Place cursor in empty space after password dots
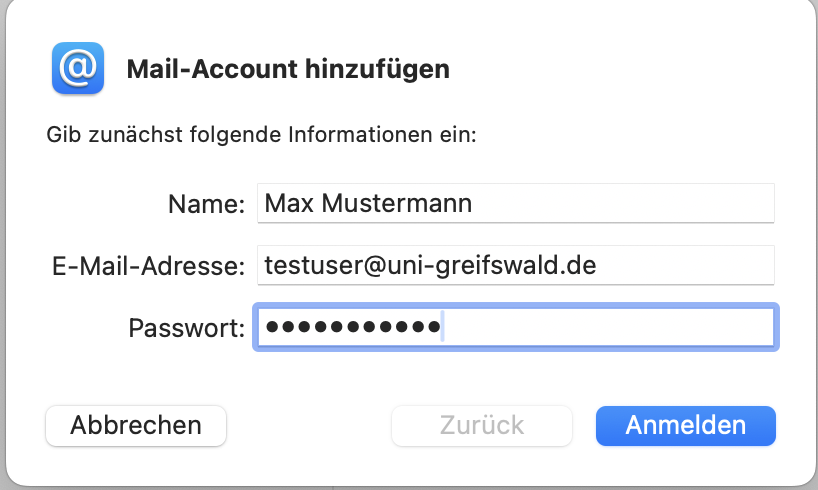This screenshot has height=490, width=818. click(610, 327)
